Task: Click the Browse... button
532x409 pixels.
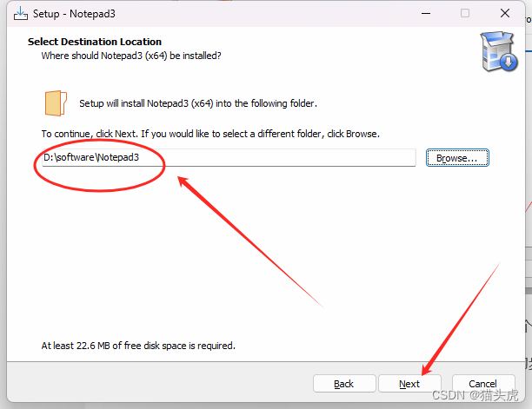Action: click(x=457, y=158)
